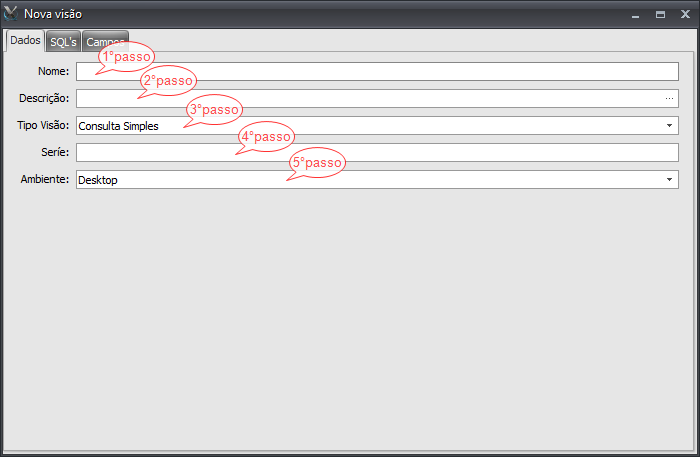Focus the Nome text field
Image resolution: width=700 pixels, height=457 pixels.
click(x=377, y=71)
